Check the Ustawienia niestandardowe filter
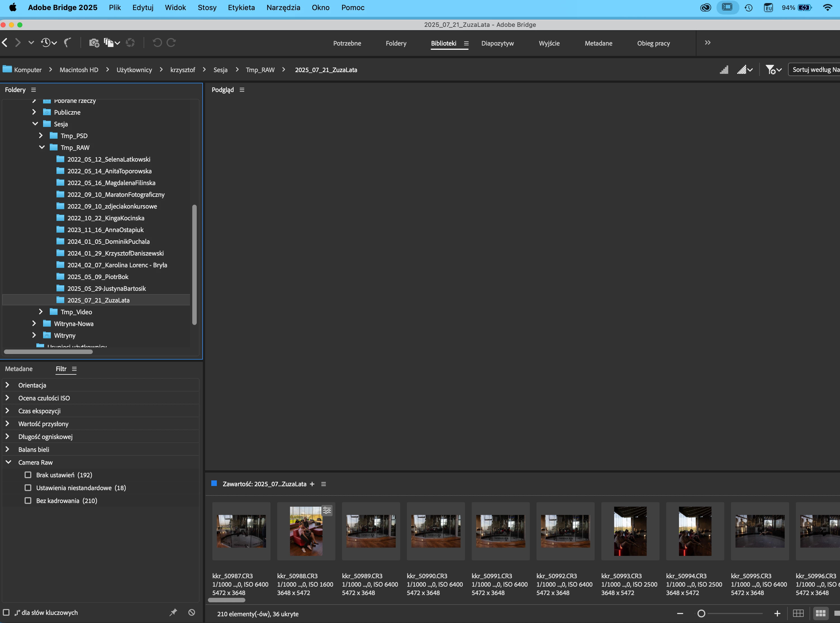 (28, 488)
